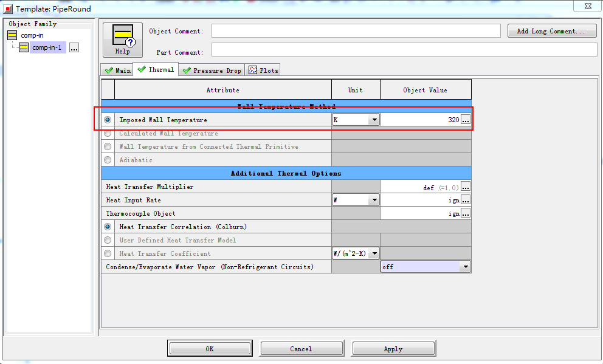Image resolution: width=603 pixels, height=364 pixels.
Task: Open value selector for Heat Input Rate
Action: click(x=466, y=200)
